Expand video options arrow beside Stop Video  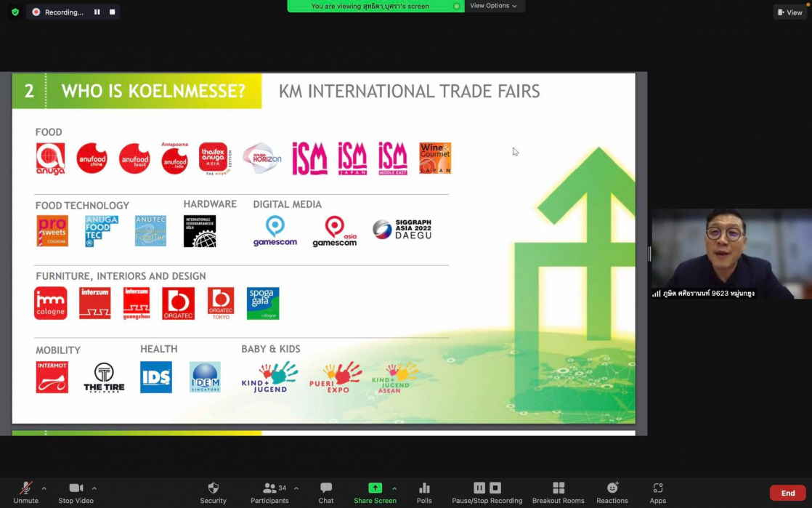coord(94,488)
